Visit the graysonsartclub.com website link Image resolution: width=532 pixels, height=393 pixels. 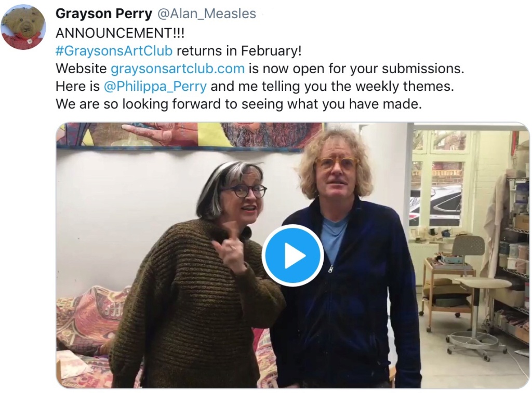(x=178, y=69)
